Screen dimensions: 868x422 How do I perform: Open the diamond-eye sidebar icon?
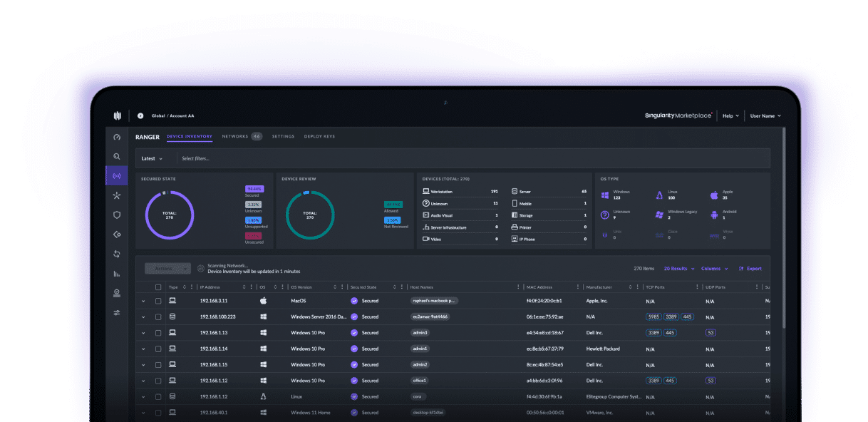(x=117, y=235)
